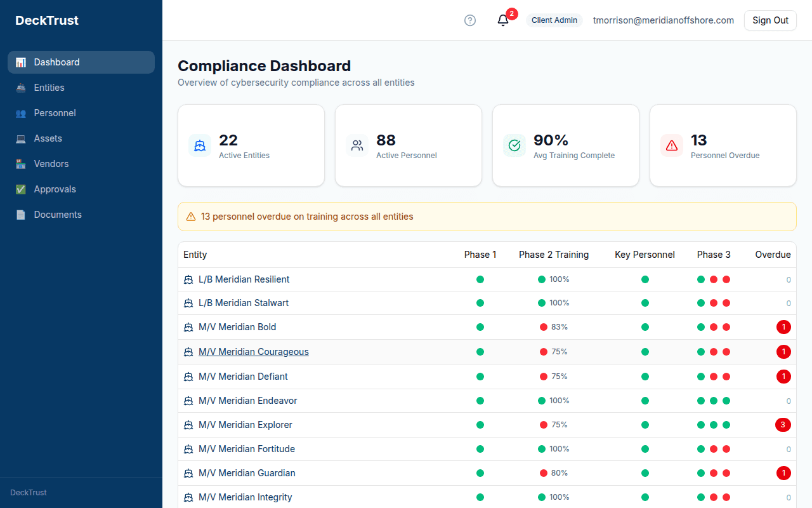The image size is (812, 508).
Task: Click the ship icon beside M/V Meridian Bold
Action: click(x=188, y=327)
